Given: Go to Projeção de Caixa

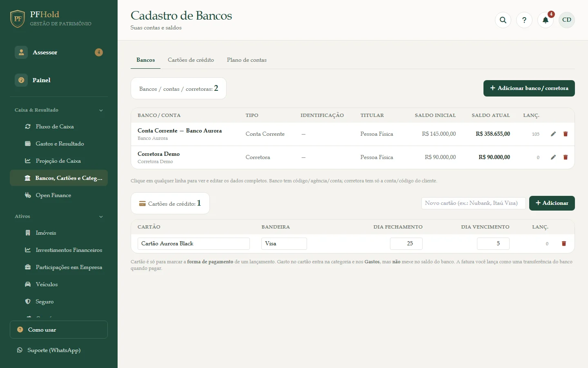Looking at the screenshot, I should pyautogui.click(x=59, y=161).
